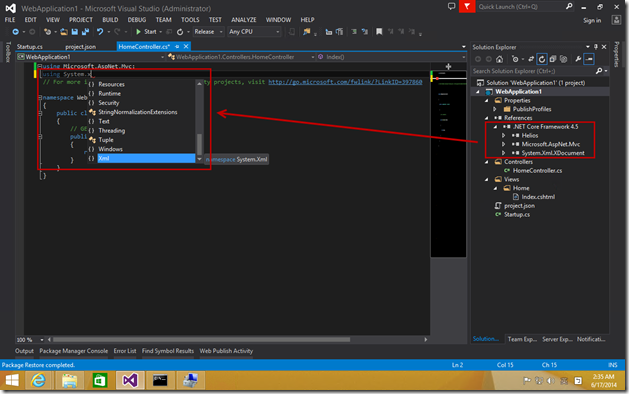The image size is (629, 394).
Task: Open the Any CPU platform dropdown
Action: point(254,32)
